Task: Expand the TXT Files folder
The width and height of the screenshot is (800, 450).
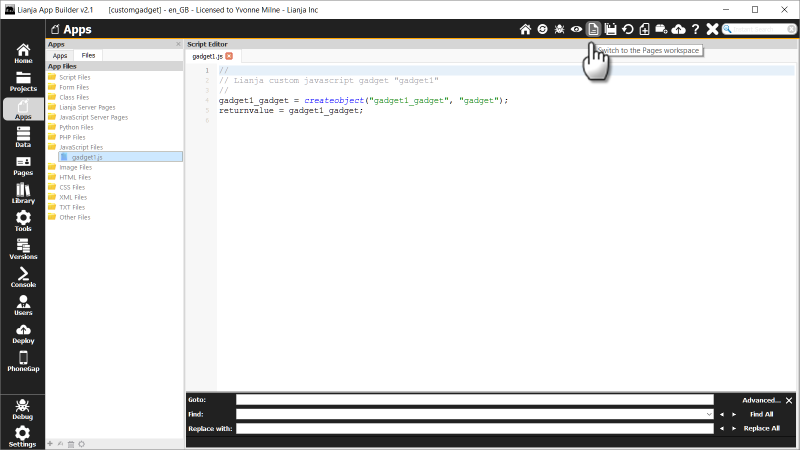Action: coord(72,207)
